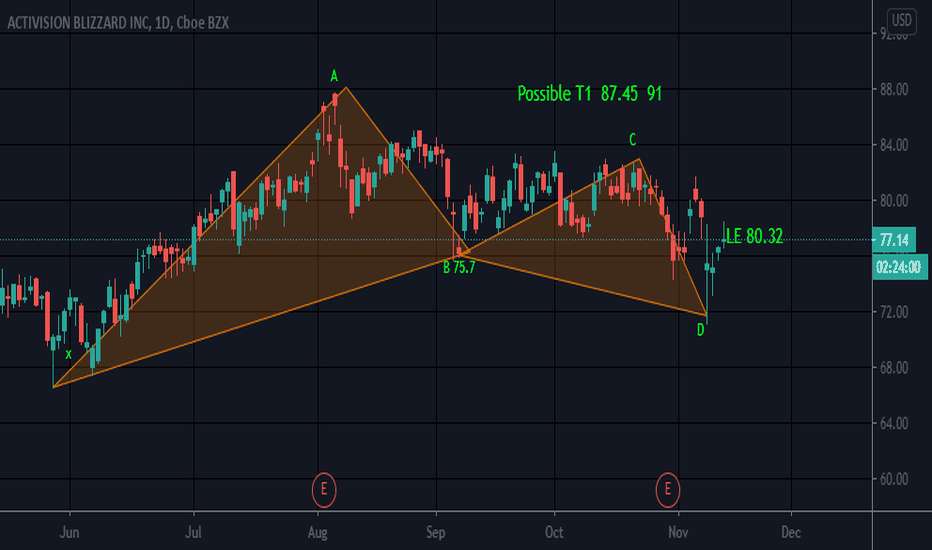Click the Nov label on time axis

pos(678,532)
